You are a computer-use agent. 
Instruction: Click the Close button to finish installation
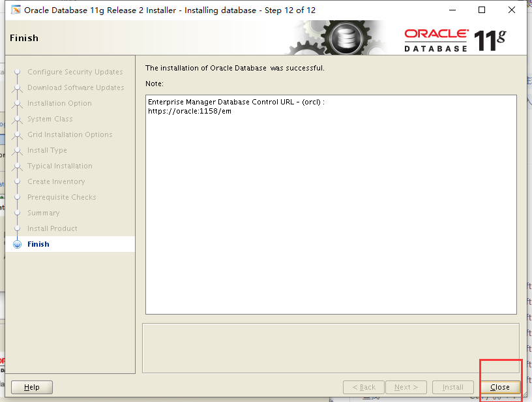500,386
